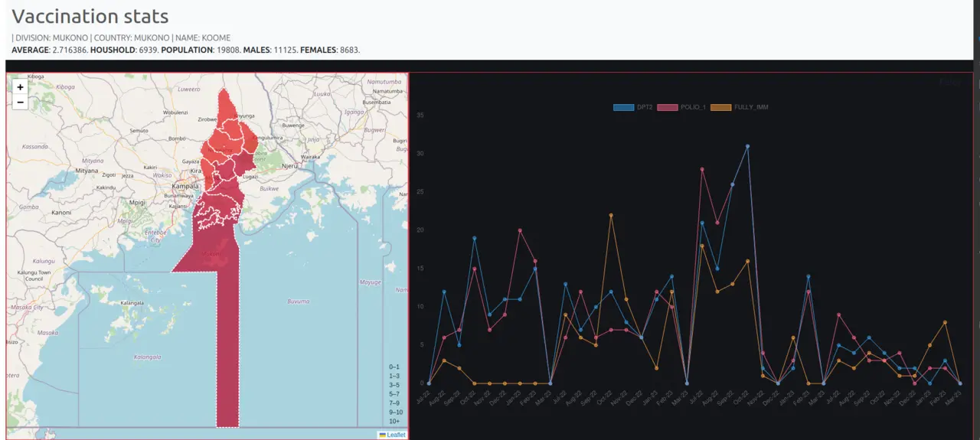Viewport: 980px width, 440px height.
Task: Click the Luweero label on the map
Action: point(188,89)
